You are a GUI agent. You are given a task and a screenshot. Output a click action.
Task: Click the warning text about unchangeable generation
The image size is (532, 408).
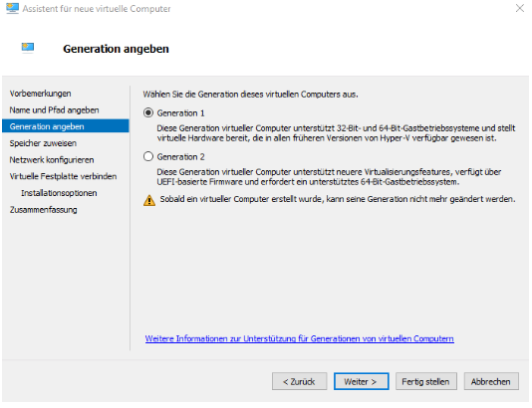tap(338, 199)
